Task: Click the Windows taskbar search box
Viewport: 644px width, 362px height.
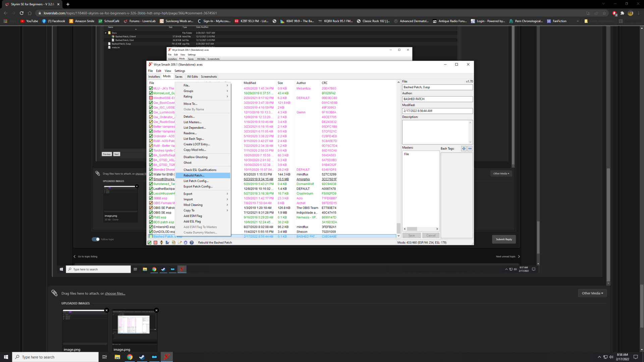Action: tap(55, 357)
